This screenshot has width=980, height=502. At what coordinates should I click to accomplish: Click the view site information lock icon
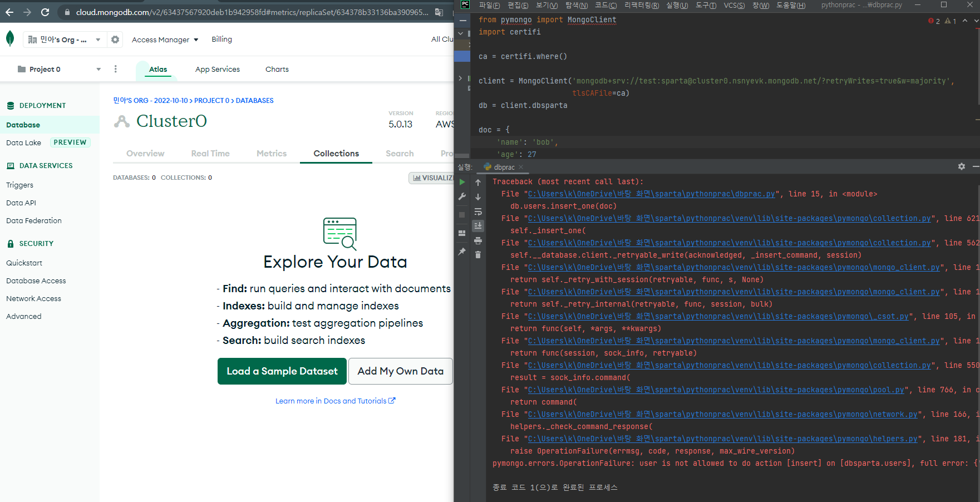click(67, 12)
